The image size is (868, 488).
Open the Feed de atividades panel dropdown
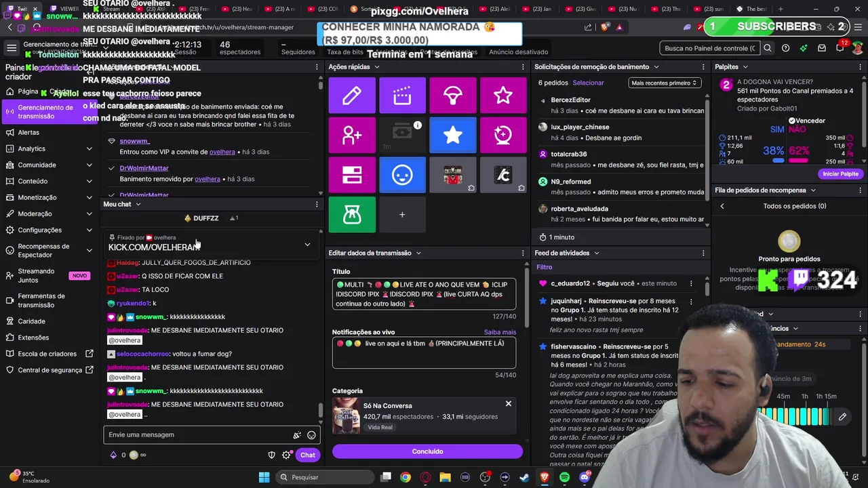tap(597, 253)
